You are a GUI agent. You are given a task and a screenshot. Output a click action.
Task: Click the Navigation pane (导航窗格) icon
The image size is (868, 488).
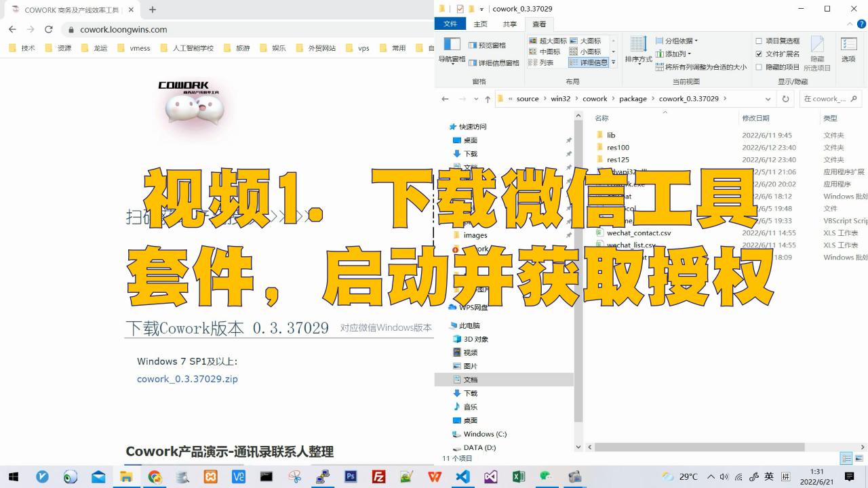click(x=451, y=49)
